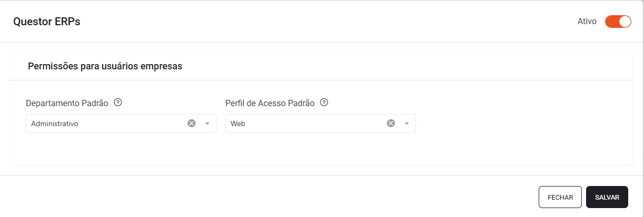Click the Questor ERPs title

[x=46, y=22]
